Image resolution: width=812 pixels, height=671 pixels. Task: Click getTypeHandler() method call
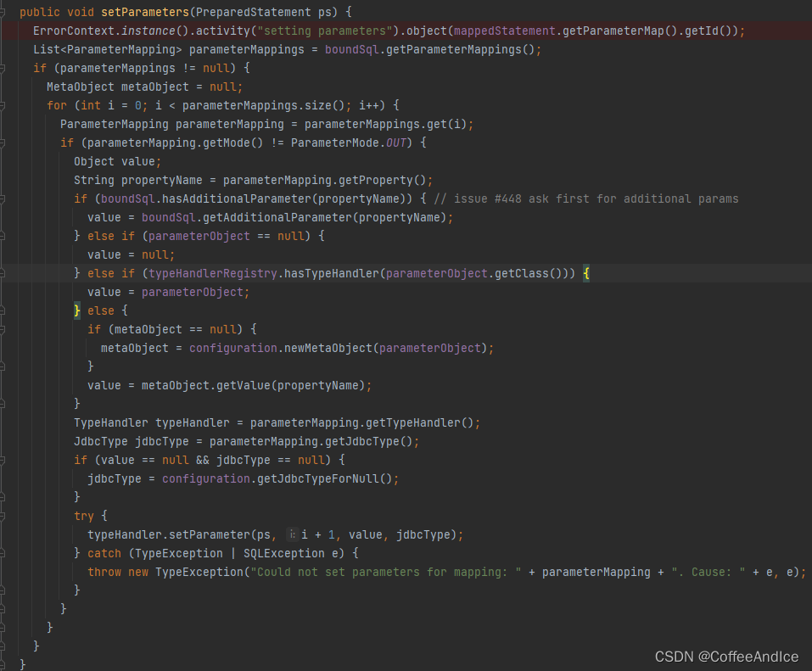[419, 423]
